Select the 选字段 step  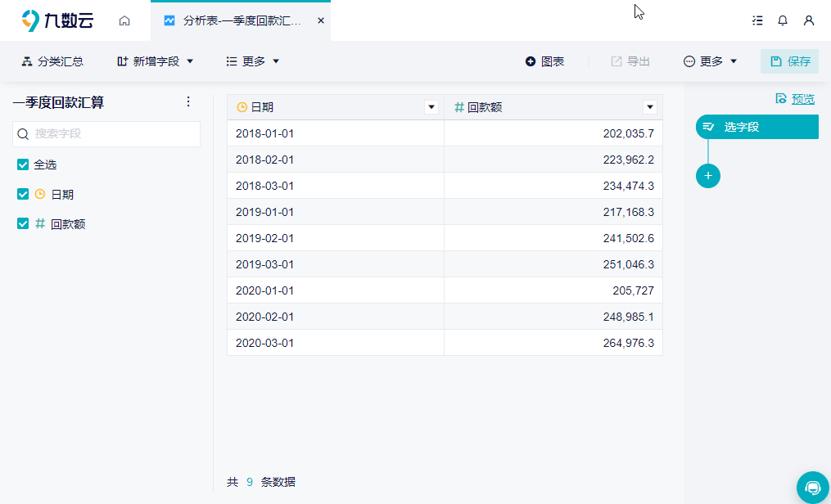click(x=756, y=127)
